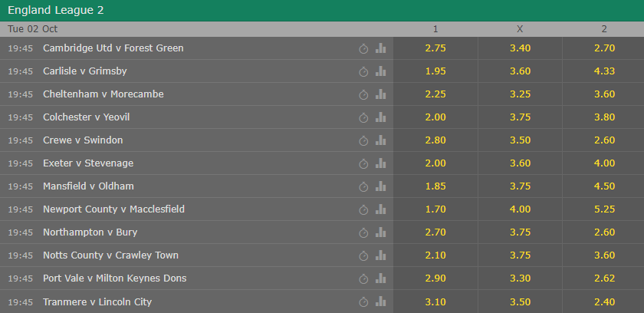Click stopwatch icon for Carlisle v Grimsby
This screenshot has height=313, width=644.
pyautogui.click(x=363, y=71)
